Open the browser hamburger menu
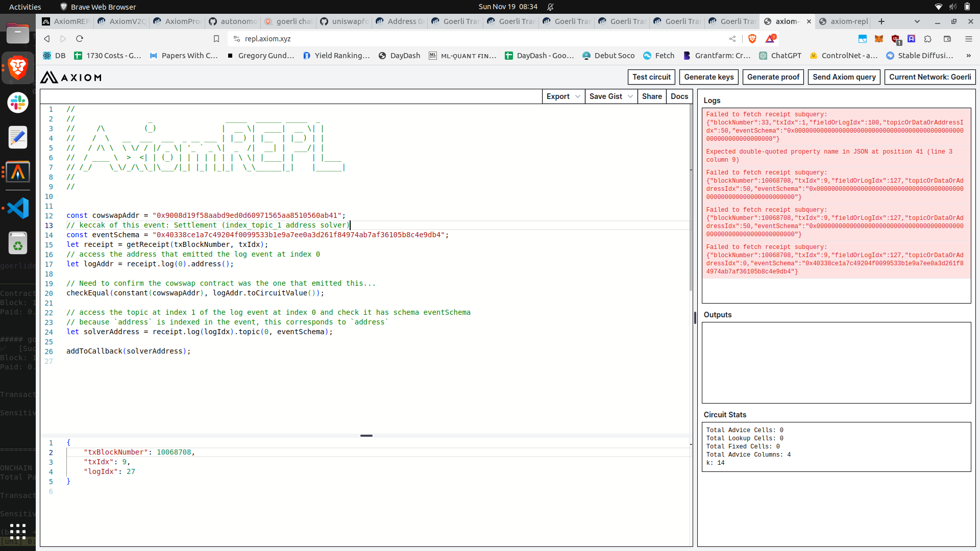 (x=969, y=39)
